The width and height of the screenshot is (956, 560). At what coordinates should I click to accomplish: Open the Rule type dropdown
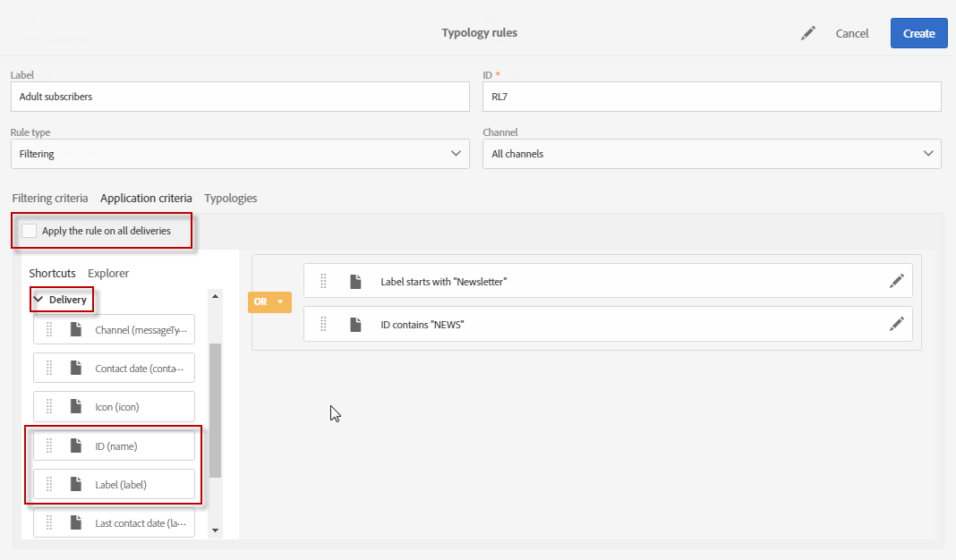(x=240, y=154)
